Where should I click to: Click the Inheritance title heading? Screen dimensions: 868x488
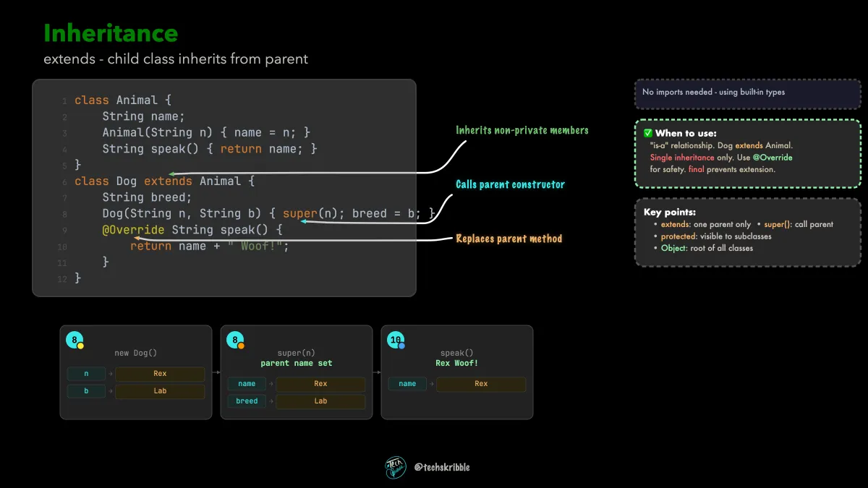[111, 33]
